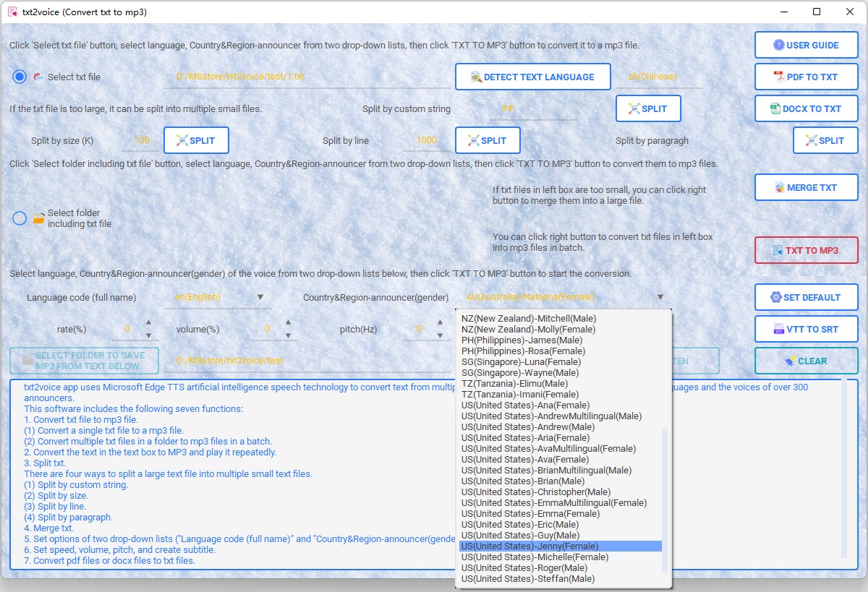The image size is (868, 592).
Task: Click the MERGE TXT button
Action: coord(807,187)
